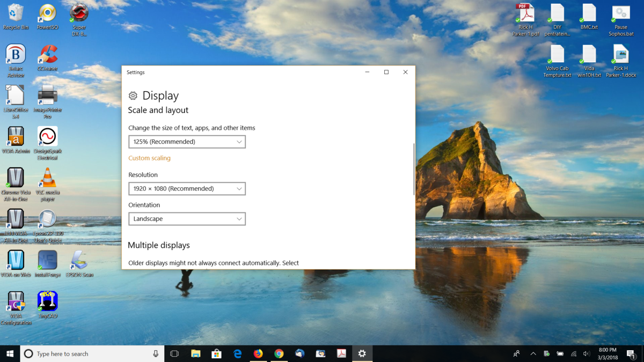Image resolution: width=644 pixels, height=362 pixels.
Task: Launch Firefox from the taskbar
Action: tap(258, 354)
